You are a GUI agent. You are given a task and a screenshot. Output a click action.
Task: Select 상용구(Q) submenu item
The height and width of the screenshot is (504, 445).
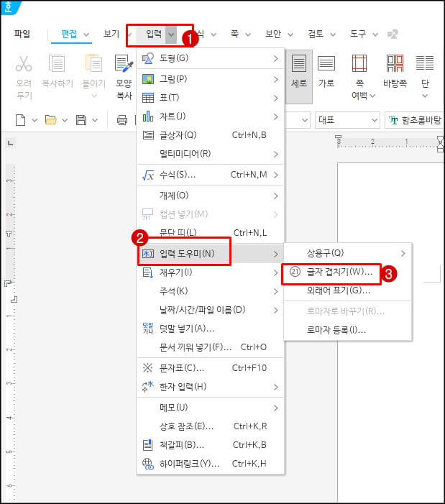[x=348, y=253]
